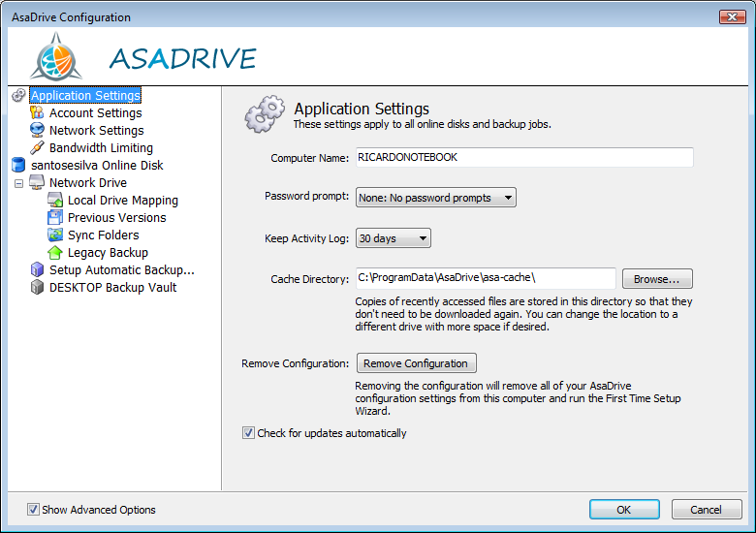Uncheck Show Advanced Options
The image size is (756, 533).
pyautogui.click(x=33, y=509)
